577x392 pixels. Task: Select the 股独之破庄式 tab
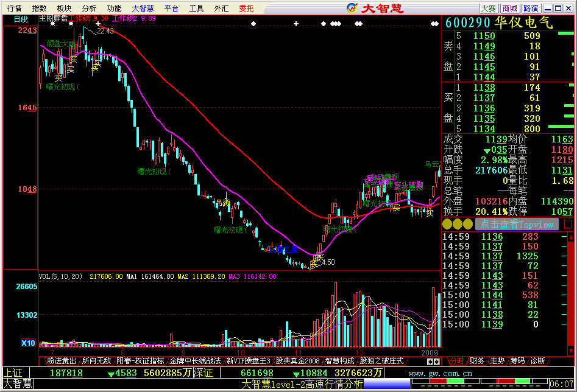(381, 361)
